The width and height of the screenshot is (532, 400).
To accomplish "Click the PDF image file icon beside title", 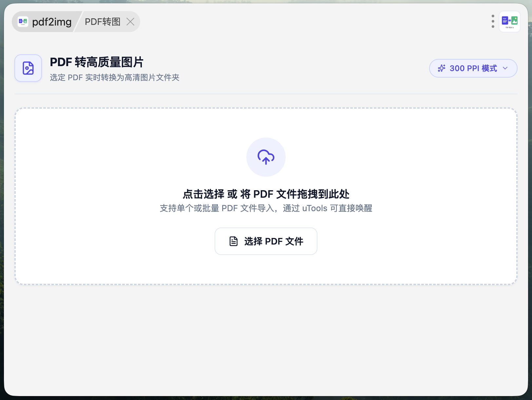I will [28, 68].
